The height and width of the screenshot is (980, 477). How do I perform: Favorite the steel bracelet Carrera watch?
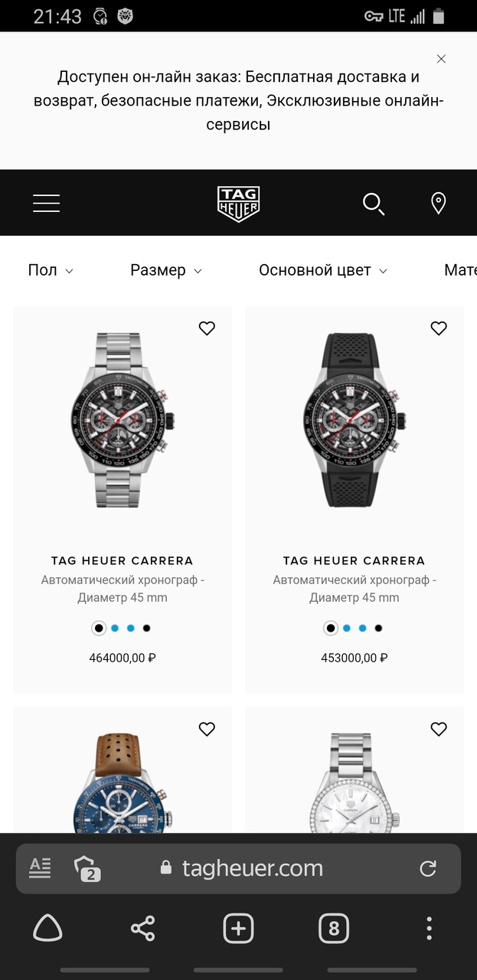207,328
